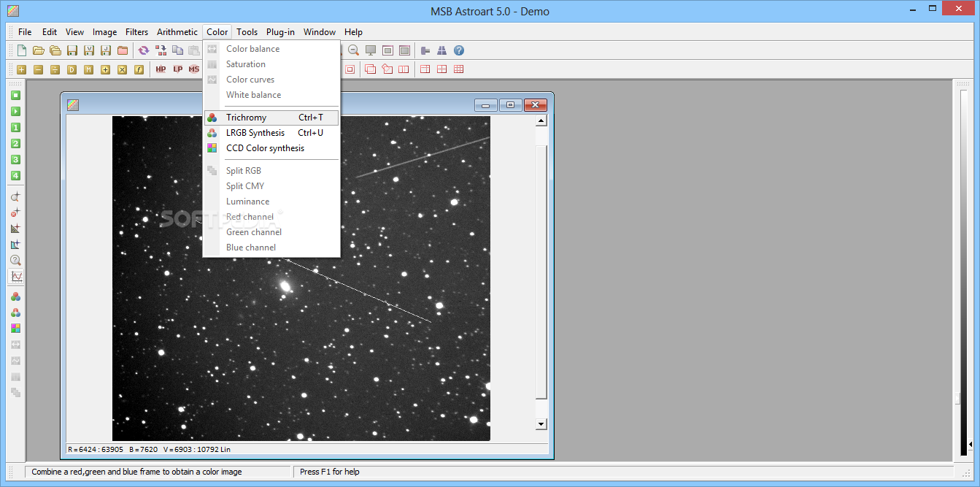Screen dimensions: 980x487
Task: Click the green play arrow icon
Action: pos(15,112)
